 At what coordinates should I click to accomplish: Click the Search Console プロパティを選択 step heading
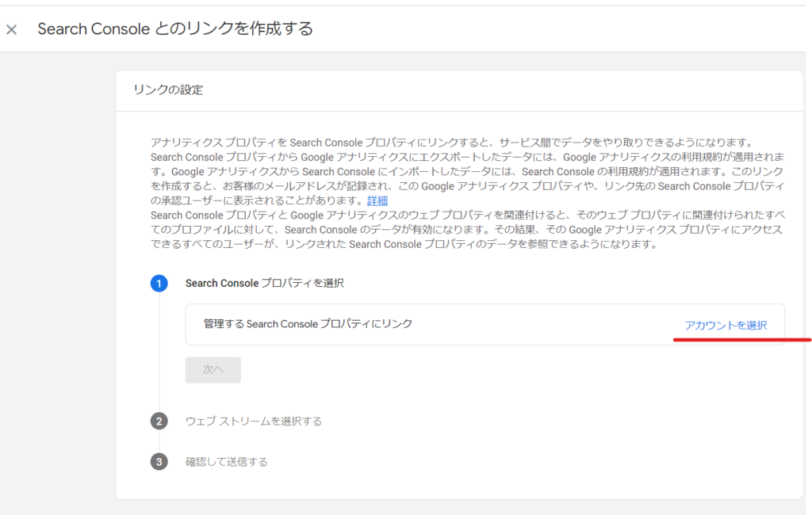tap(265, 283)
